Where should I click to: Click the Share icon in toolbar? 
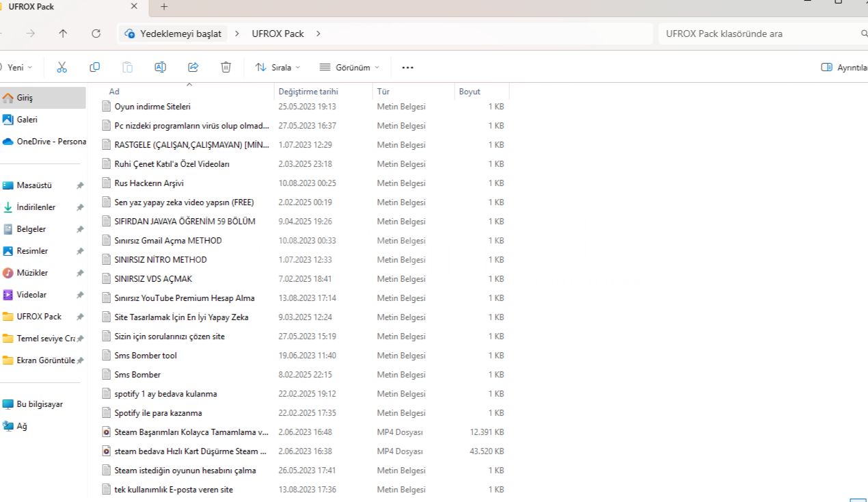pos(193,67)
